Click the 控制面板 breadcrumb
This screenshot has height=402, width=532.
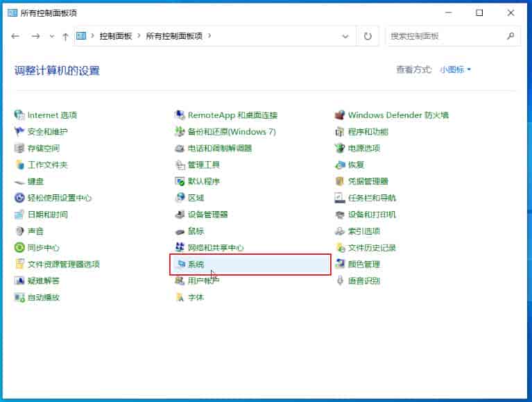click(116, 36)
